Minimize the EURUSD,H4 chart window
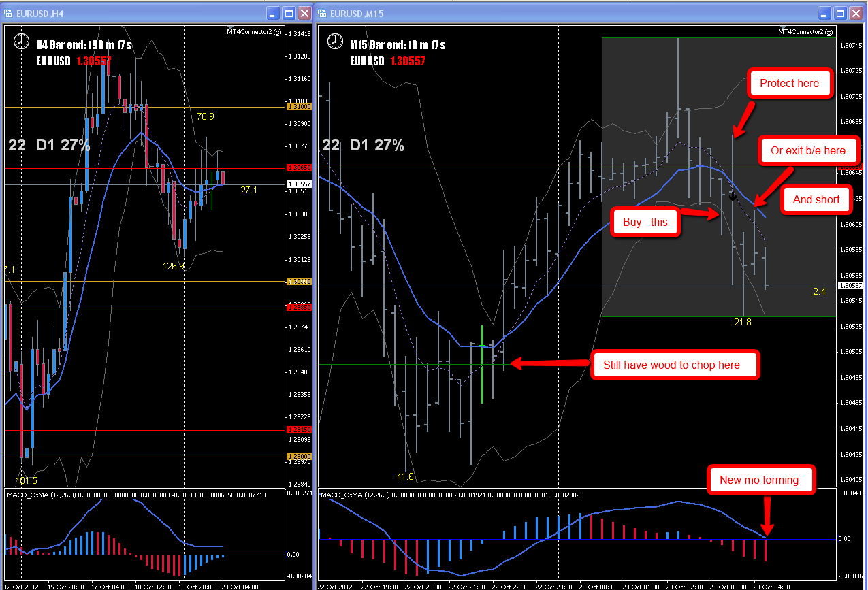 272,13
